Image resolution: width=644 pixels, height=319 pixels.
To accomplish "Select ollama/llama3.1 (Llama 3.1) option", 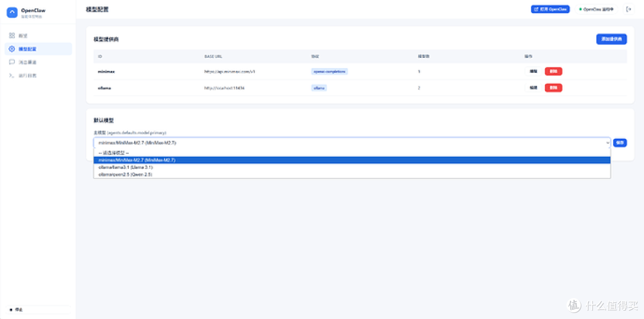I will (352, 167).
